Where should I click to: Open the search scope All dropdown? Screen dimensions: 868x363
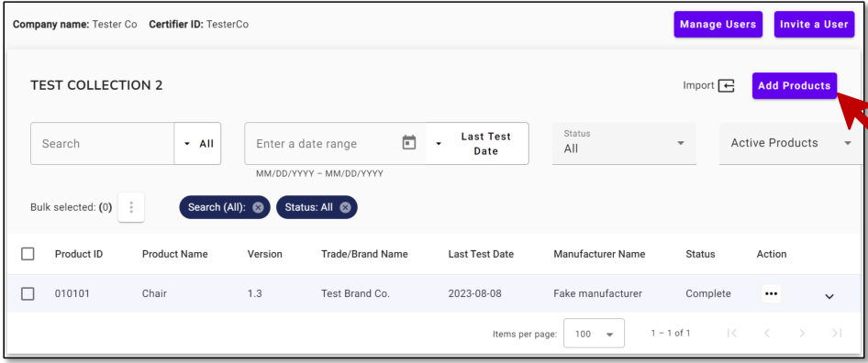pyautogui.click(x=197, y=143)
